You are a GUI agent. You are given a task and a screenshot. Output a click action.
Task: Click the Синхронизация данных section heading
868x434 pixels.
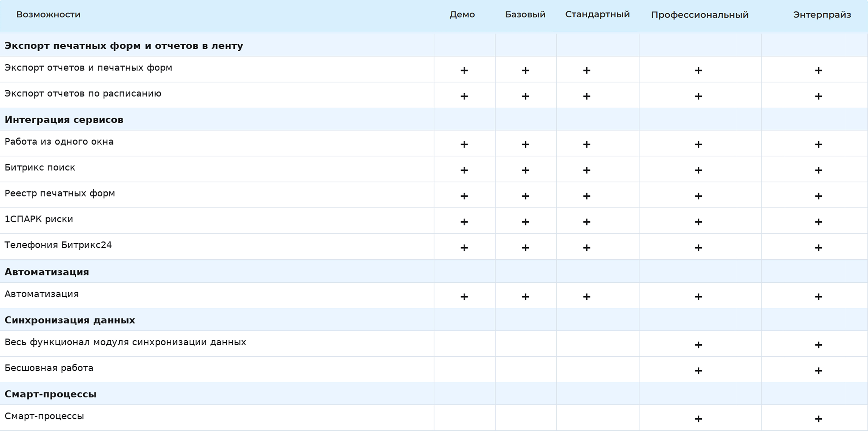click(70, 320)
